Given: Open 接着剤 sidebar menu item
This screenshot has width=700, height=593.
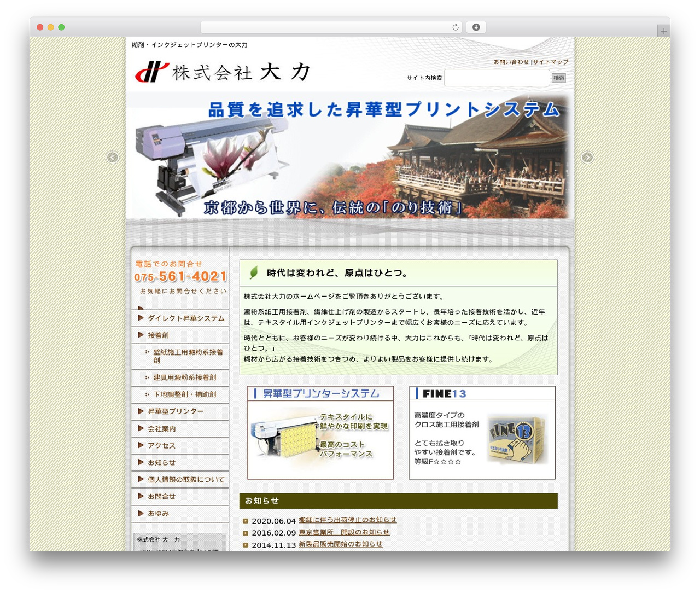Looking at the screenshot, I should (x=180, y=335).
